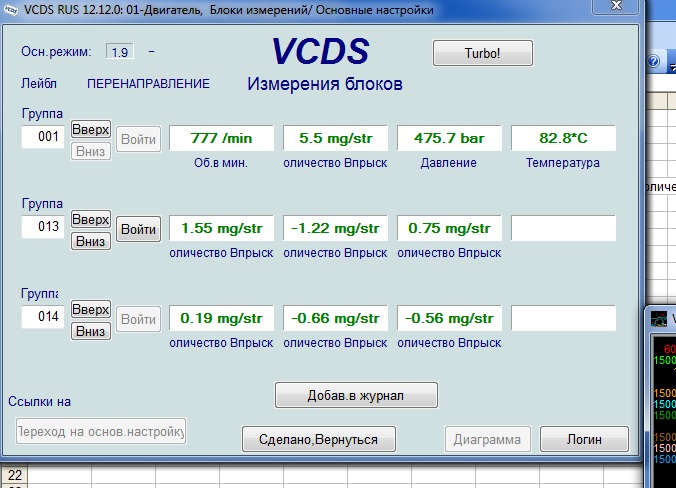Click the 82.8*C temperature value
This screenshot has height=488, width=676.
tap(563, 138)
